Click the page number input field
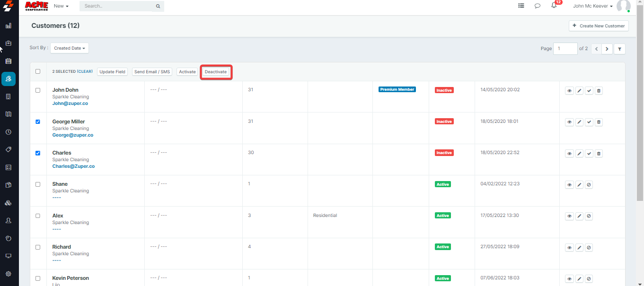The image size is (644, 286). point(565,49)
